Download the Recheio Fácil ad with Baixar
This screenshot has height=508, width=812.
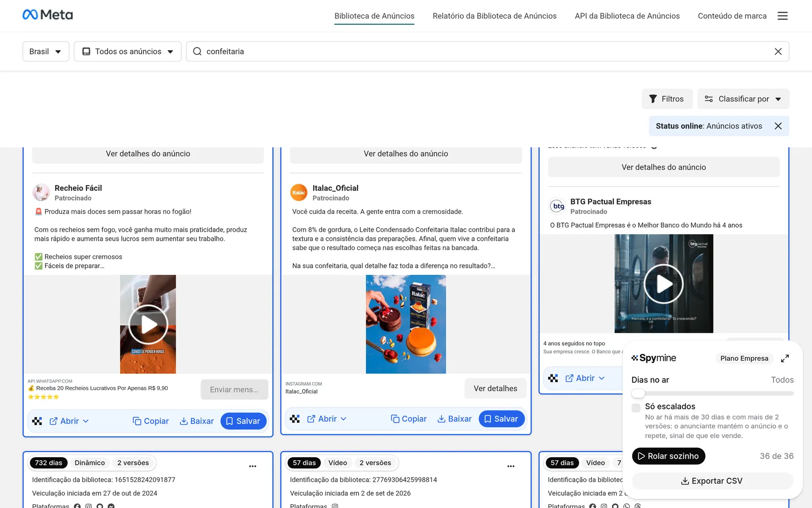pos(196,421)
